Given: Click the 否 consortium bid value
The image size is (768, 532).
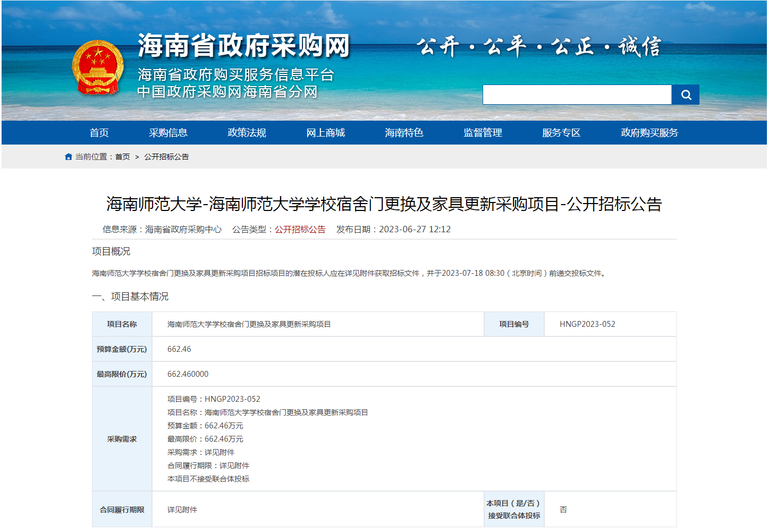Looking at the screenshot, I should point(563,510).
